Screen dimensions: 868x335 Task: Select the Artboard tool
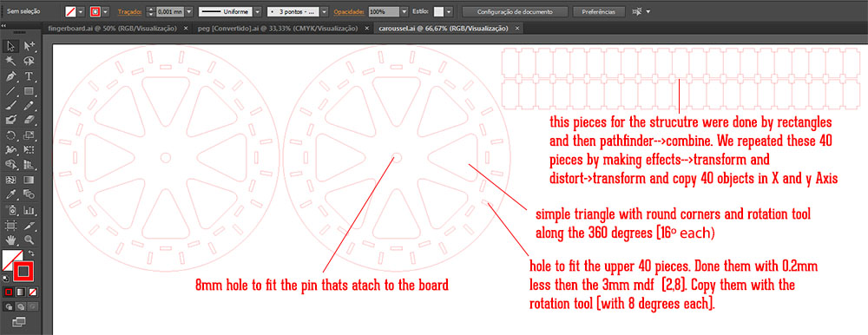click(x=10, y=225)
